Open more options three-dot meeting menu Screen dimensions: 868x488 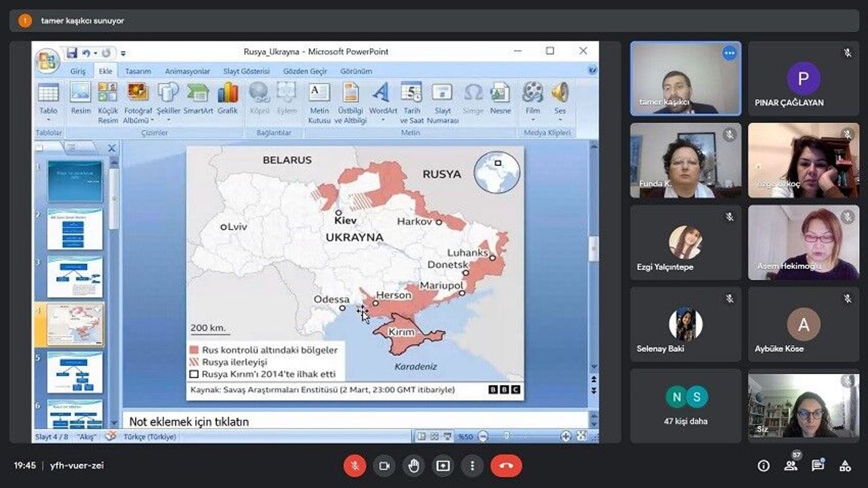[472, 466]
